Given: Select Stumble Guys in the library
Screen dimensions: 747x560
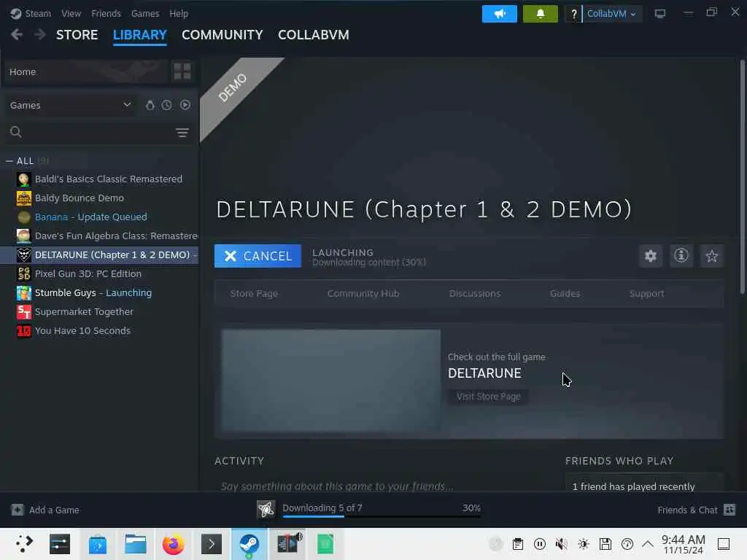Looking at the screenshot, I should [x=101, y=293].
